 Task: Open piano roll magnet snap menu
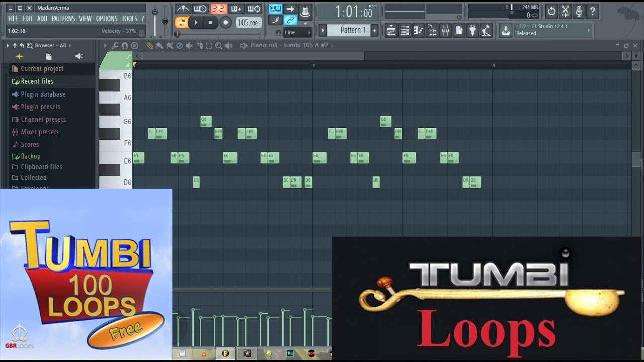click(125, 45)
